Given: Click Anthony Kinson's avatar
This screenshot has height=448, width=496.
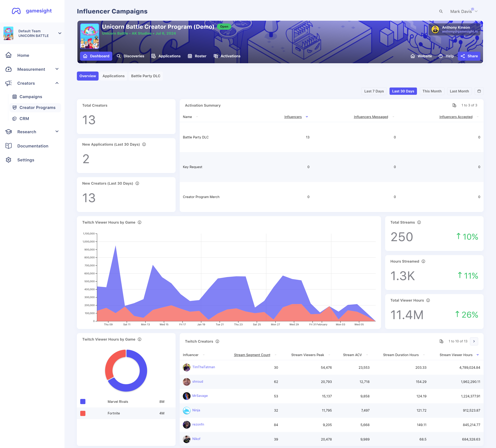Looking at the screenshot, I should pos(435,30).
